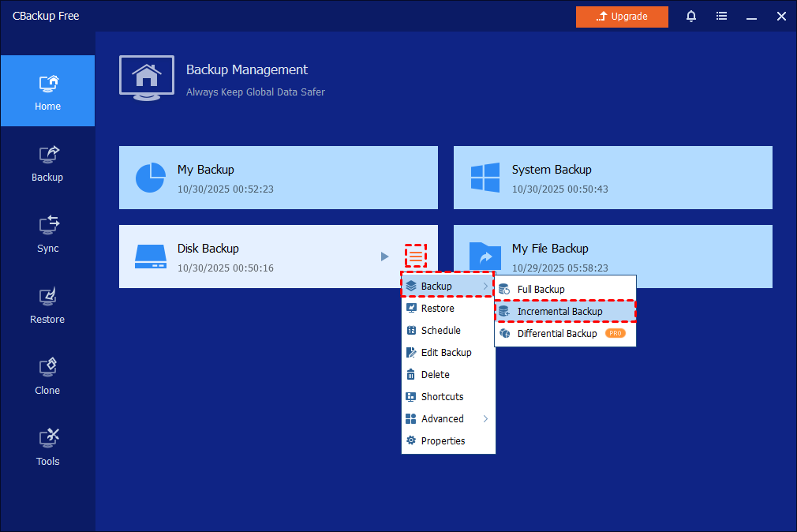Expand the Backup submenu
The width and height of the screenshot is (797, 532).
click(x=447, y=286)
